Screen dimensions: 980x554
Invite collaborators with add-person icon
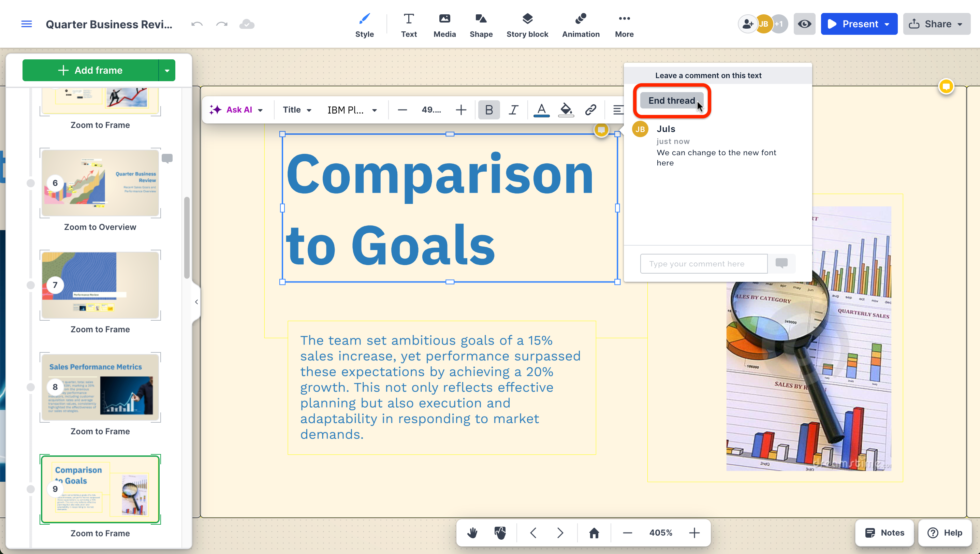748,24
